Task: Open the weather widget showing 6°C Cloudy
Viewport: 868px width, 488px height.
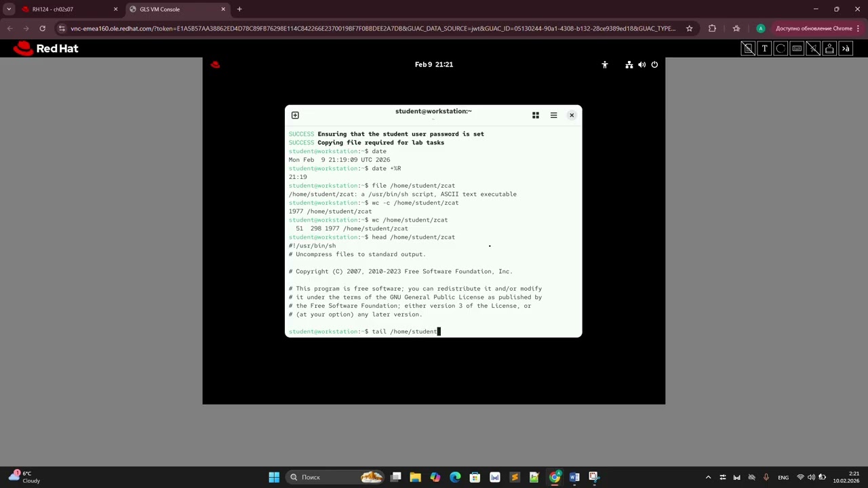Action: click(24, 477)
